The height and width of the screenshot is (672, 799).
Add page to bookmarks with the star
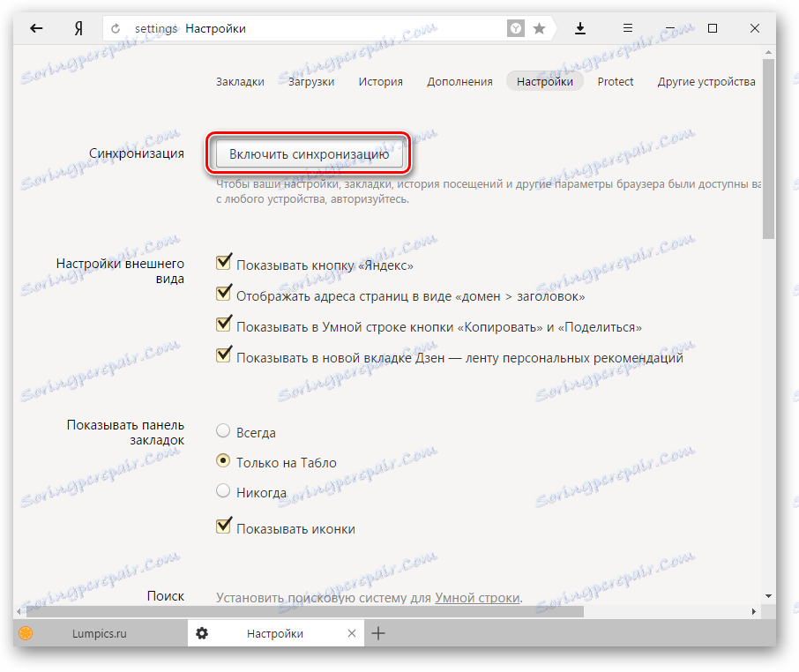coord(539,28)
